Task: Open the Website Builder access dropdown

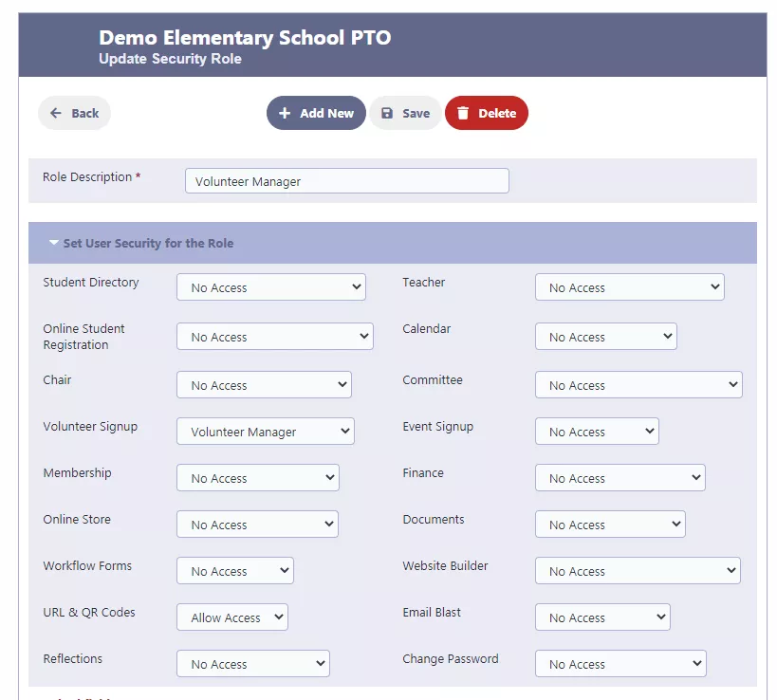Action: click(x=638, y=570)
